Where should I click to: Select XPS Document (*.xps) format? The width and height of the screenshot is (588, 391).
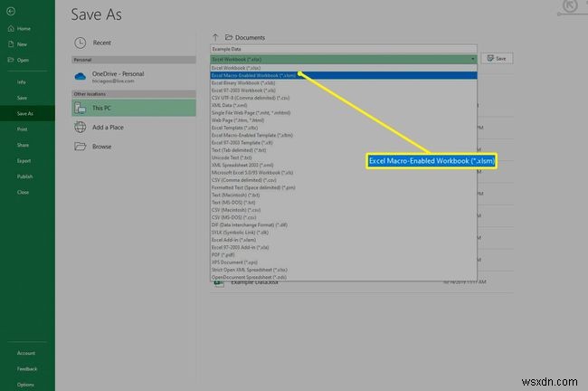click(x=343, y=262)
